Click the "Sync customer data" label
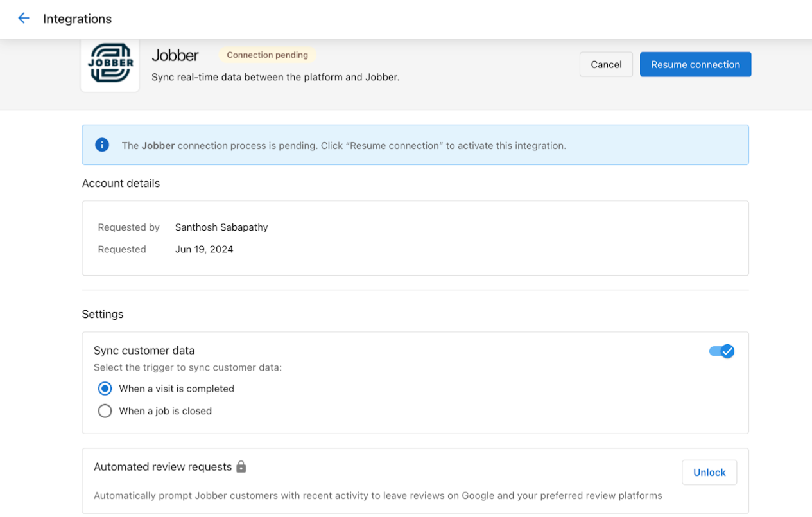 pos(144,351)
